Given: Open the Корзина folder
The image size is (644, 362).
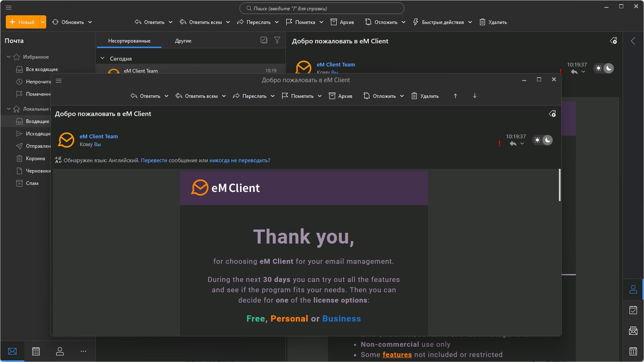Looking at the screenshot, I should 35,159.
